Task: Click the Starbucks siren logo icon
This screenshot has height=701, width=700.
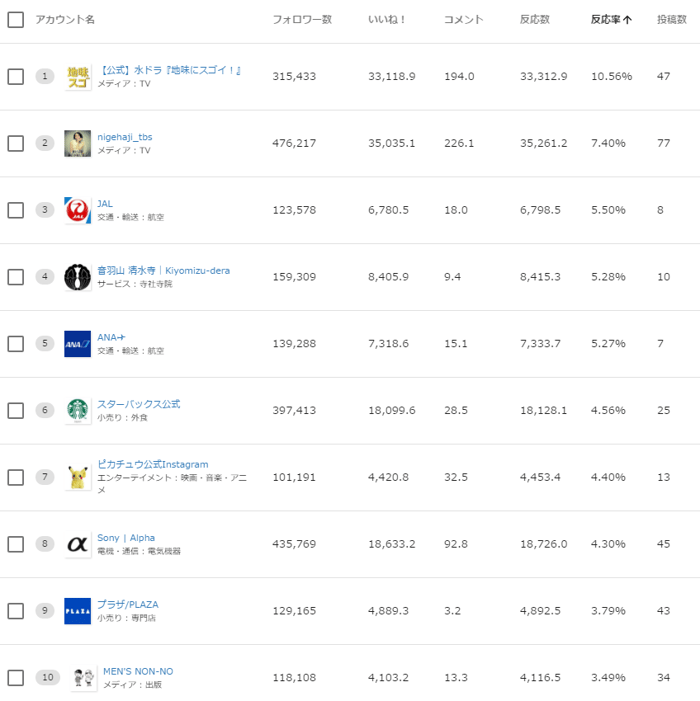Action: (x=78, y=410)
